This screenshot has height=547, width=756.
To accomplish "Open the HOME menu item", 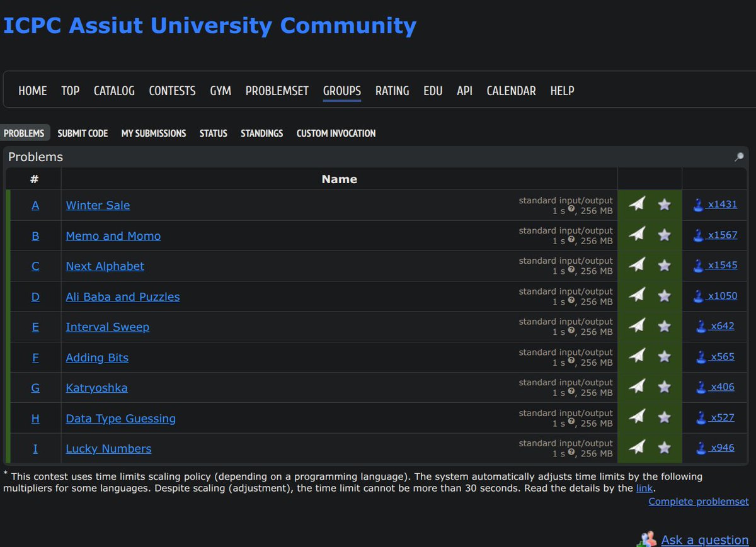I will point(33,91).
